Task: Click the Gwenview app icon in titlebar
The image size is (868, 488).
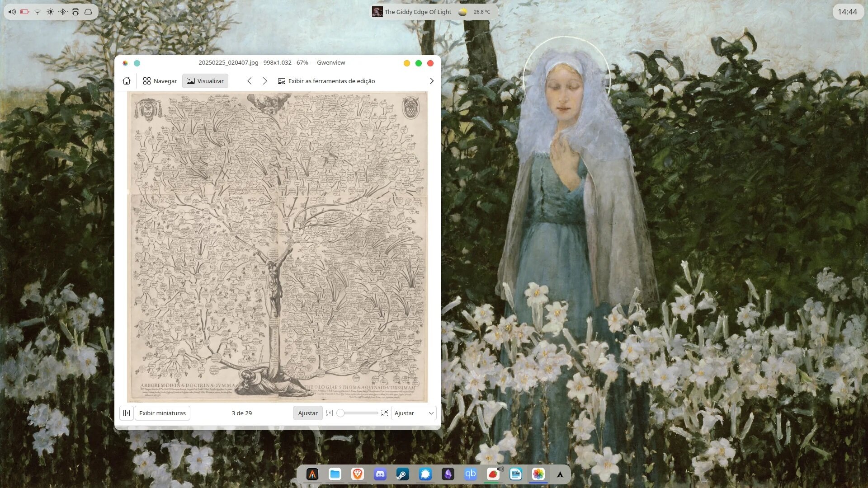Action: point(125,63)
